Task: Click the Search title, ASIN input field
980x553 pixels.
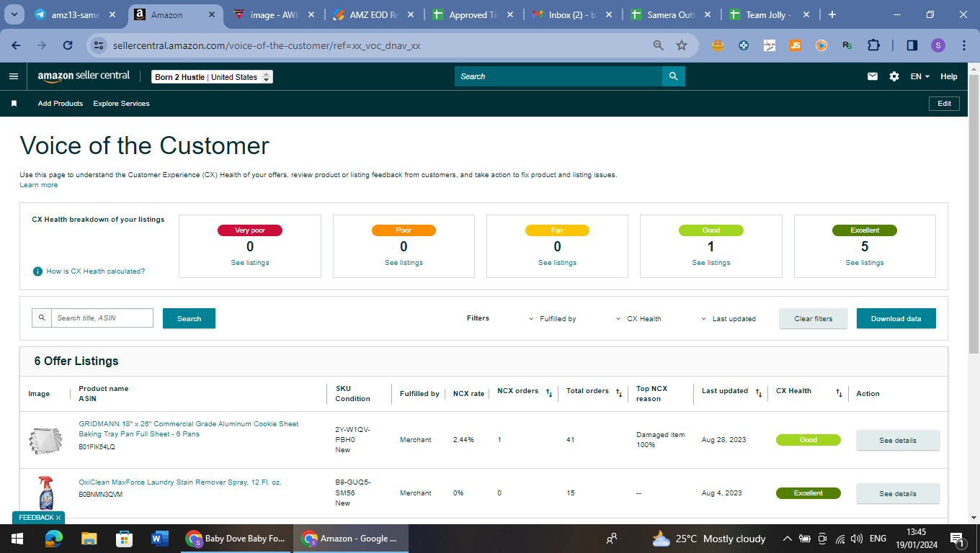Action: (102, 318)
